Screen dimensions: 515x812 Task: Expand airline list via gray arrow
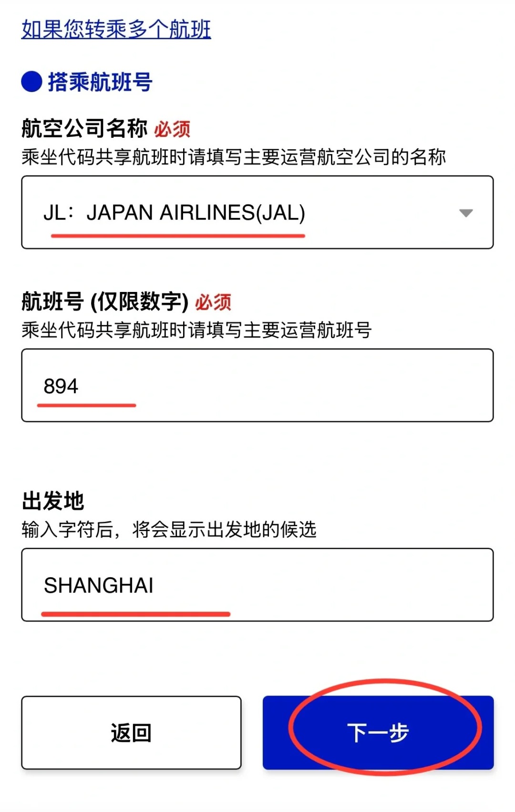[x=465, y=213]
